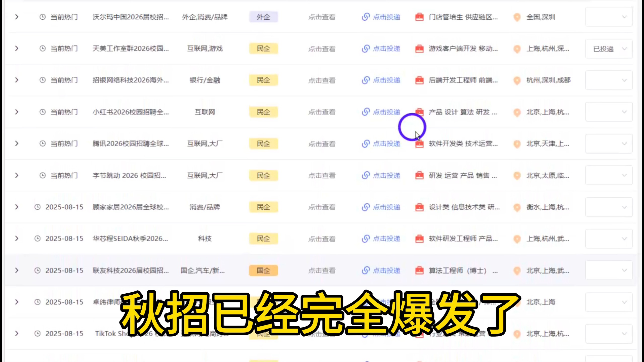Expand the 顾家家居2026届全球校 row
This screenshot has width=644, height=362.
click(17, 207)
